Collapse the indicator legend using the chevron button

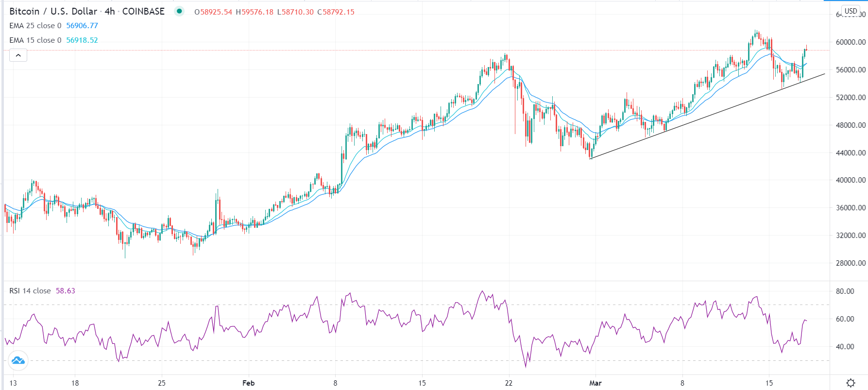(18, 55)
